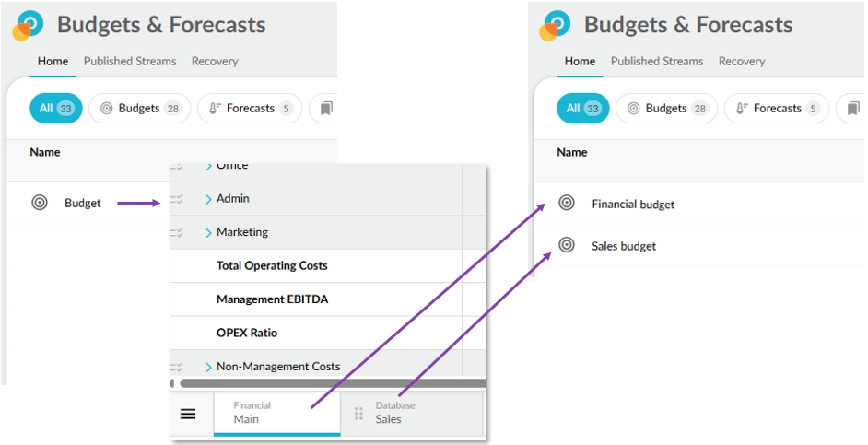
Task: Toggle the row check icon beside Admin
Action: 179,199
